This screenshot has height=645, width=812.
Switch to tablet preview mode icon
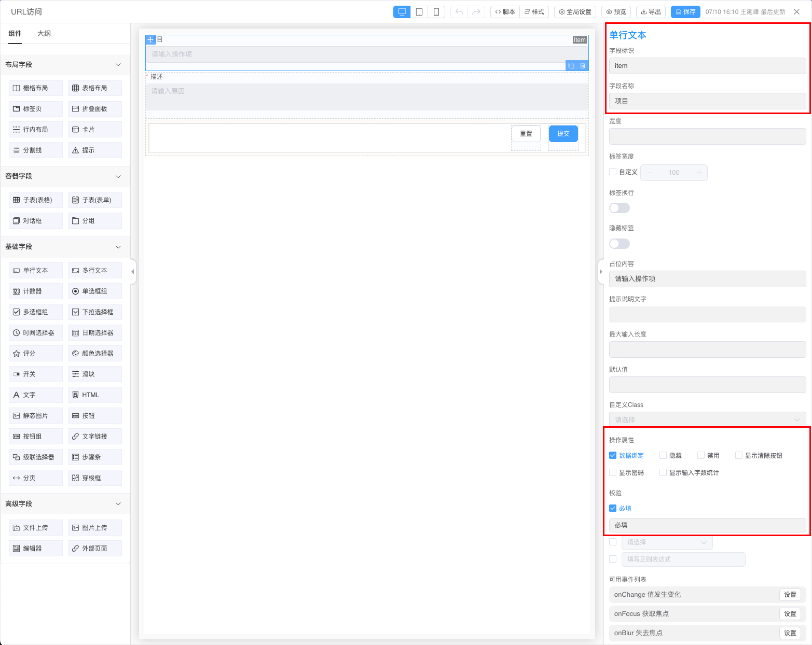click(419, 12)
